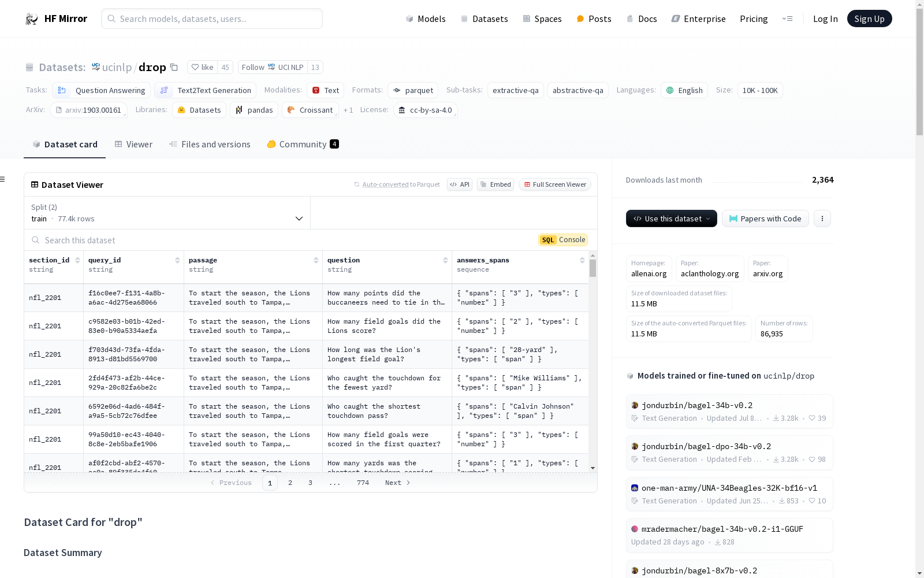Sort the question column
Viewport: 924px width, 578px height.
click(x=445, y=260)
